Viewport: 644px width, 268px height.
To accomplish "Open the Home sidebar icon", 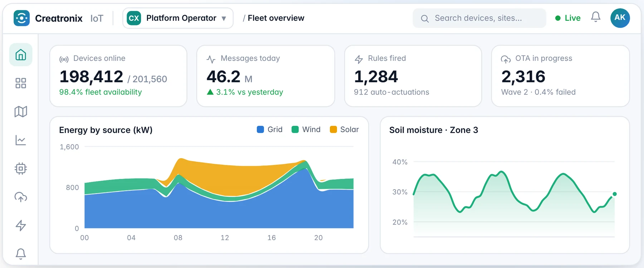I will tap(21, 55).
